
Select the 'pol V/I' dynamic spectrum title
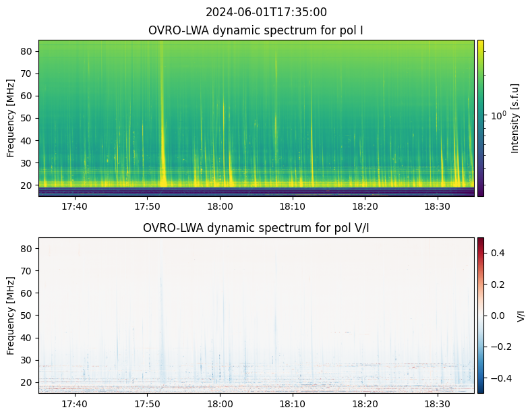coord(256,228)
